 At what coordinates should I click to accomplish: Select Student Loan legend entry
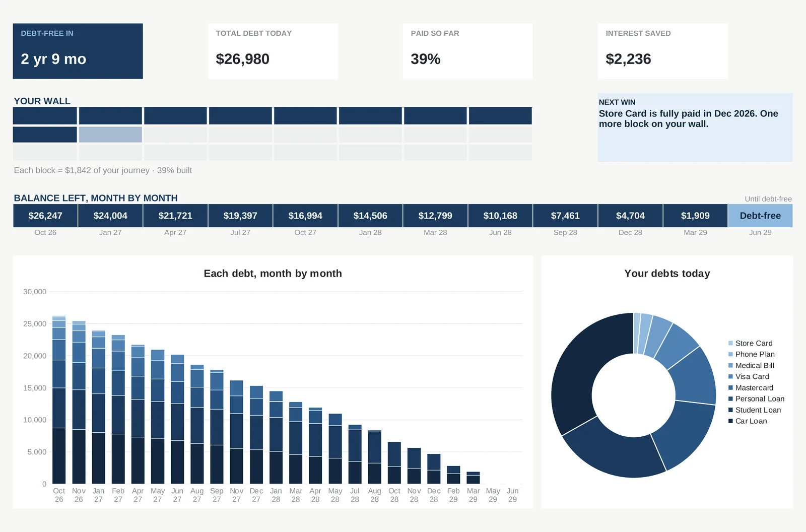(755, 410)
